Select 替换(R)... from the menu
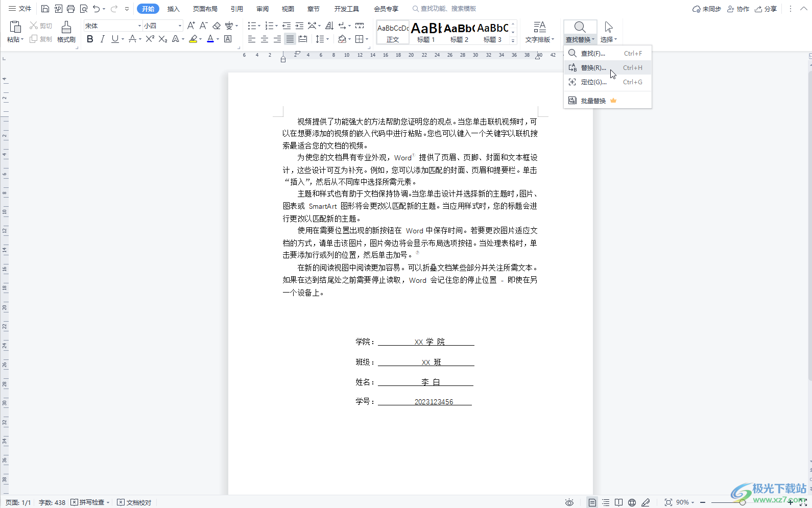812x508 pixels. point(608,67)
